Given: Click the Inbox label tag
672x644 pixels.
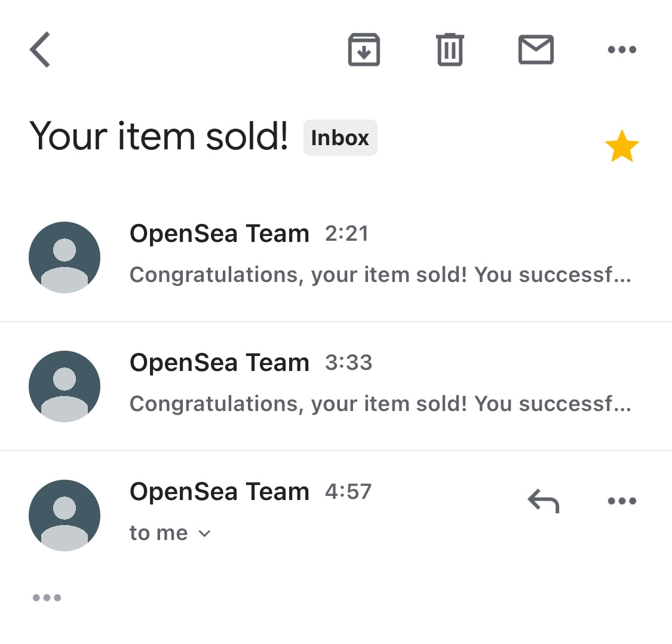Looking at the screenshot, I should pyautogui.click(x=340, y=138).
